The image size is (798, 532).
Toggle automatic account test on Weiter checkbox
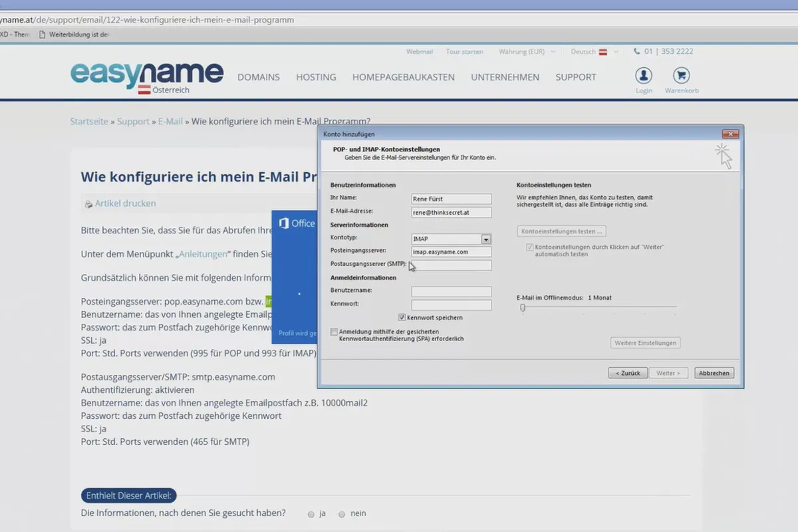point(530,247)
